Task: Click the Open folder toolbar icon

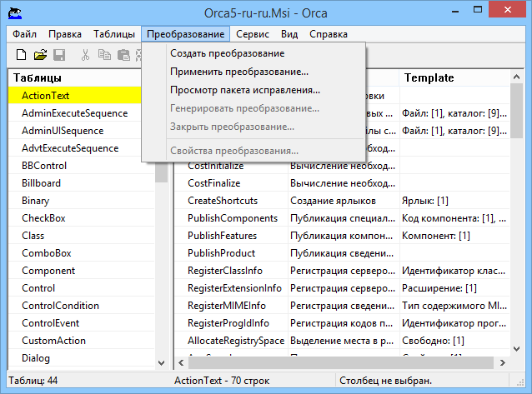Action: [40, 55]
